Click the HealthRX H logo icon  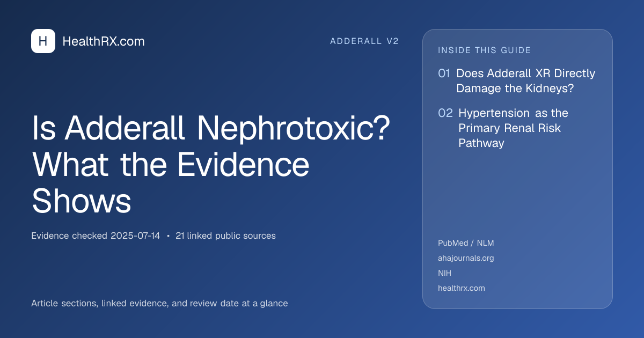click(43, 41)
